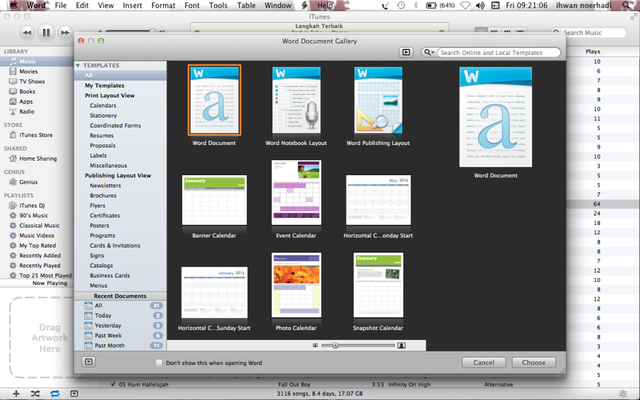
Task: Open the Tools menu
Action: pos(218,5)
